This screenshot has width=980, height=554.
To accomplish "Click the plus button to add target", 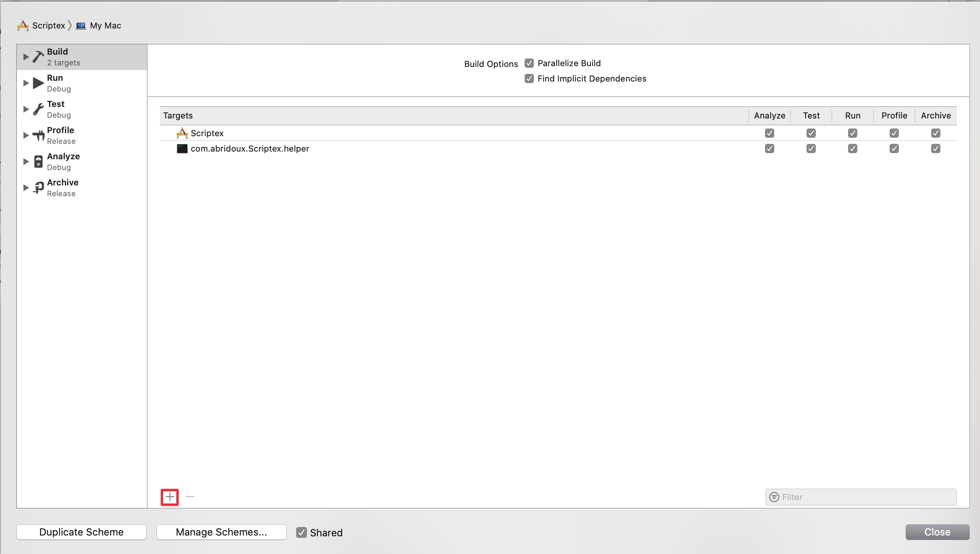I will [x=170, y=497].
